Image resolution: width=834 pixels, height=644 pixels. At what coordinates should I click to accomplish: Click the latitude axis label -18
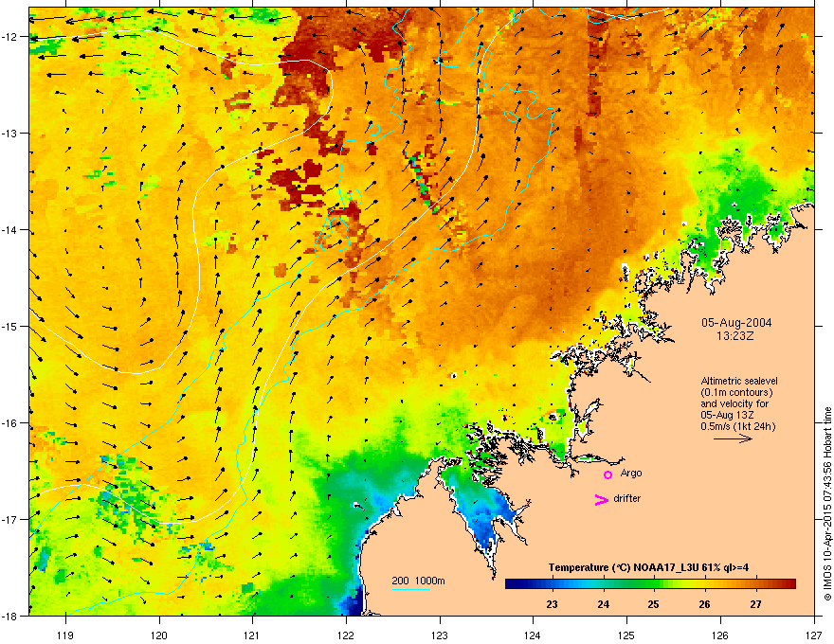pyautogui.click(x=10, y=616)
